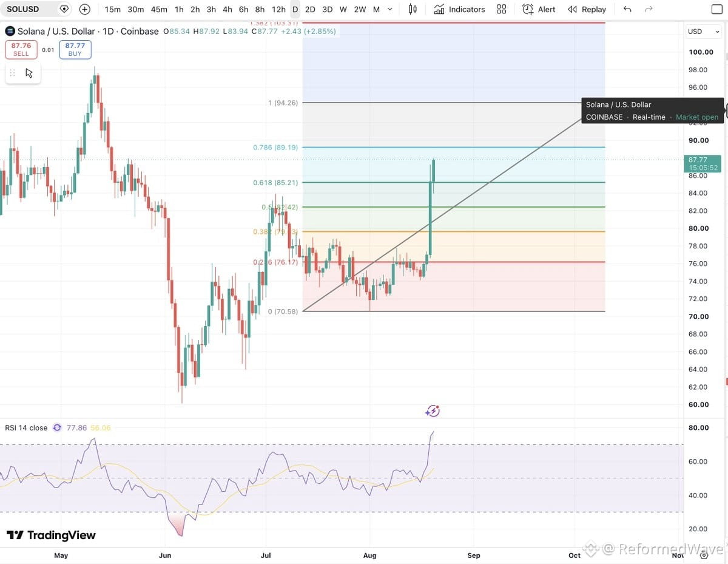The width and height of the screenshot is (728, 564).
Task: Click the Solana logo icon in legend
Action: [10, 31]
